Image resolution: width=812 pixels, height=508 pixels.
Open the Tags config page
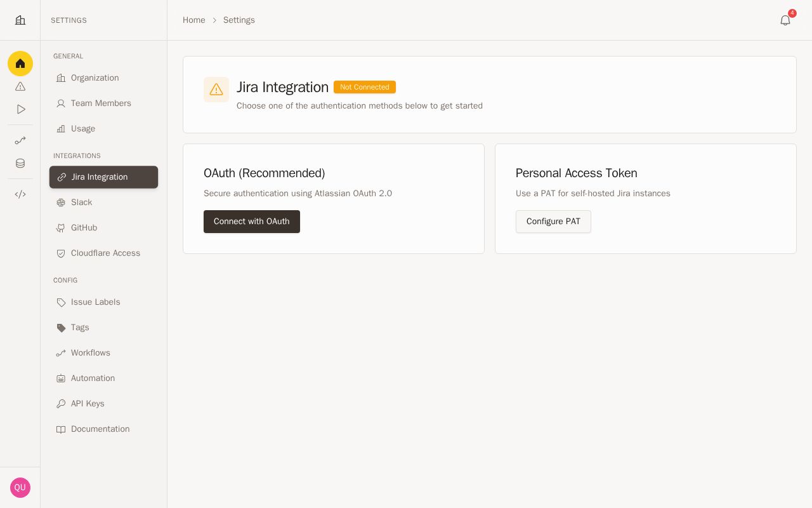coord(103,328)
